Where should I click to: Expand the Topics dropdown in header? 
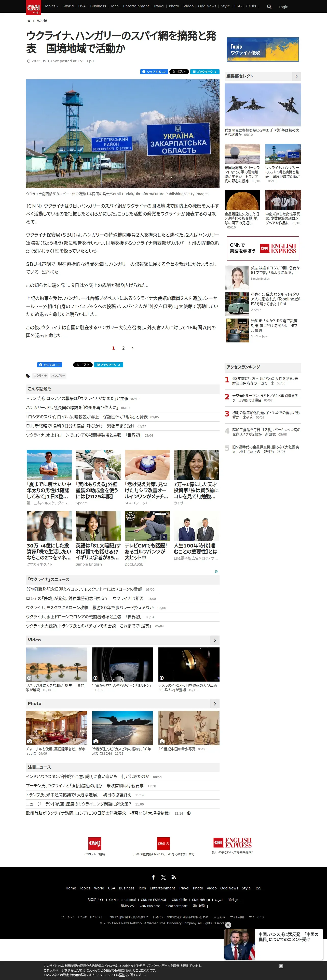pyautogui.click(x=52, y=6)
